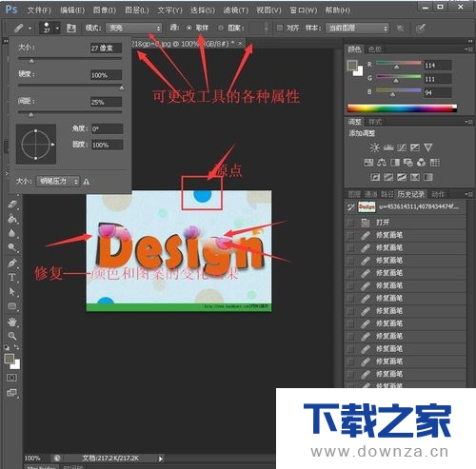Add Curves adjustment icon
The height and width of the screenshot is (469, 476).
[x=402, y=147]
